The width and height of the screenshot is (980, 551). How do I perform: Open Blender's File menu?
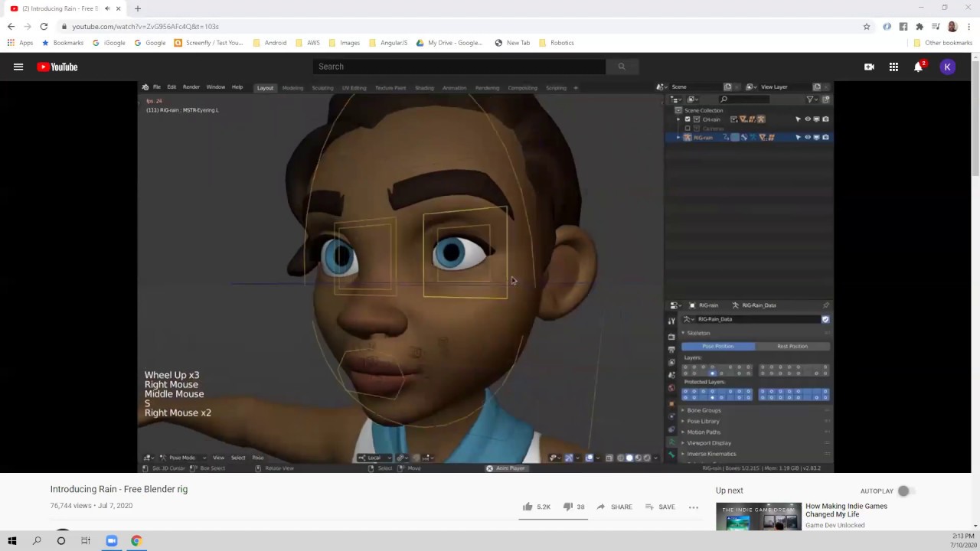[156, 87]
